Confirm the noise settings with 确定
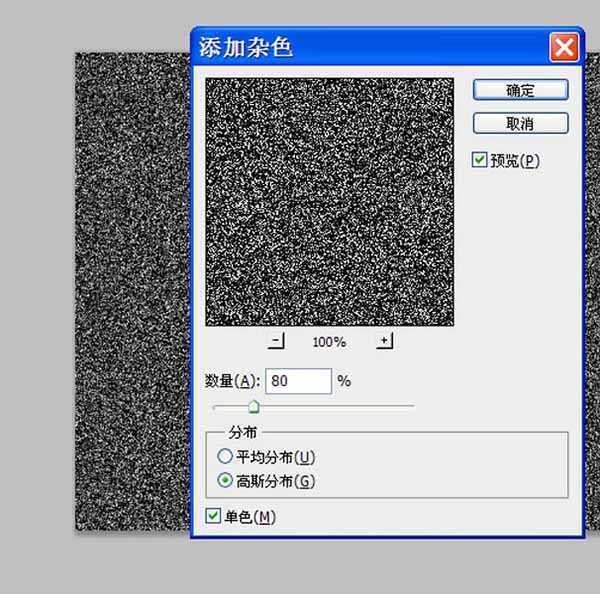 (x=520, y=89)
